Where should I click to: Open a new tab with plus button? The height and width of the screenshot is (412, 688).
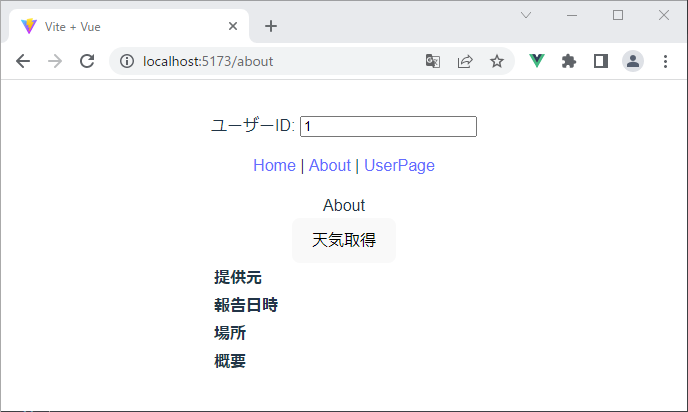(x=271, y=26)
